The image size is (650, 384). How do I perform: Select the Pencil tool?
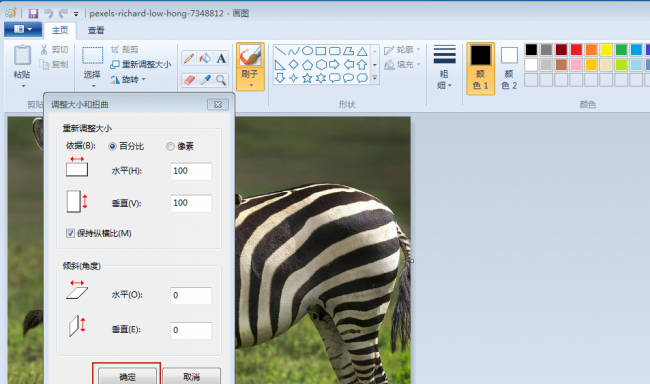coord(189,58)
